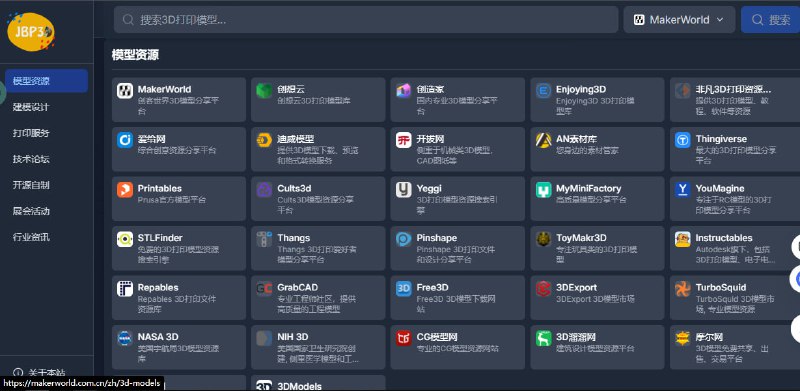Open the MakerWorld search source dropdown
The height and width of the screenshot is (391, 800).
(x=679, y=20)
